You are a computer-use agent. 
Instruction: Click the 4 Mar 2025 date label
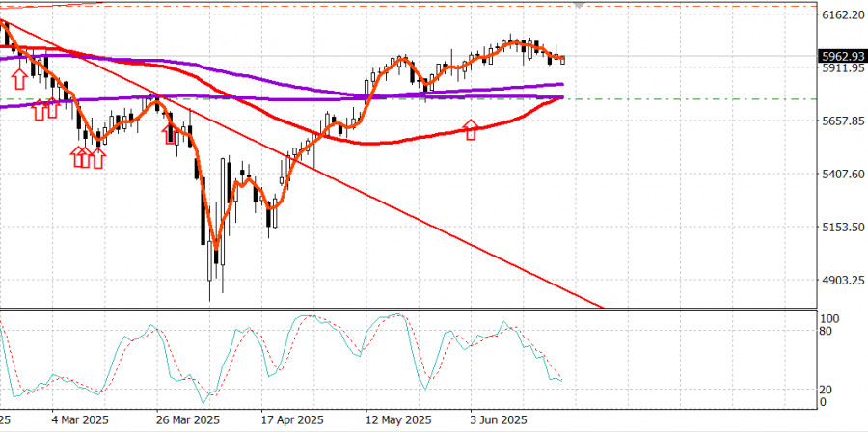[80, 418]
